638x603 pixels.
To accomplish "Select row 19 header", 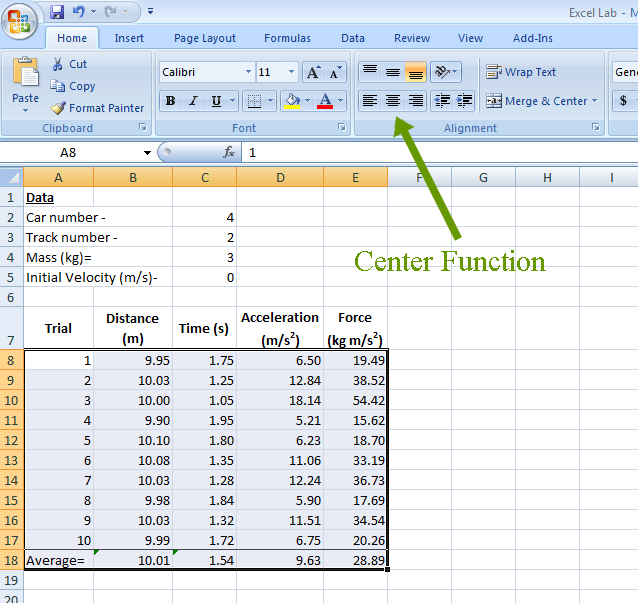I will [11, 580].
